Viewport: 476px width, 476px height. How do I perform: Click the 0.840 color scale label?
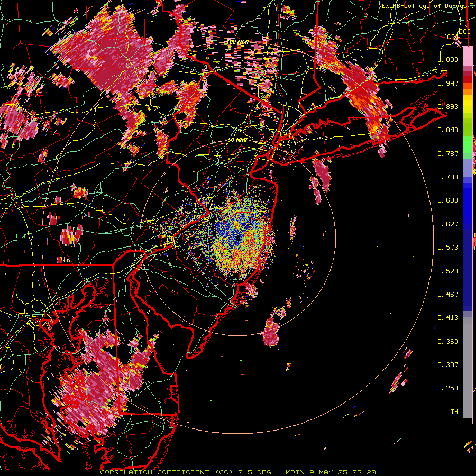pyautogui.click(x=448, y=130)
